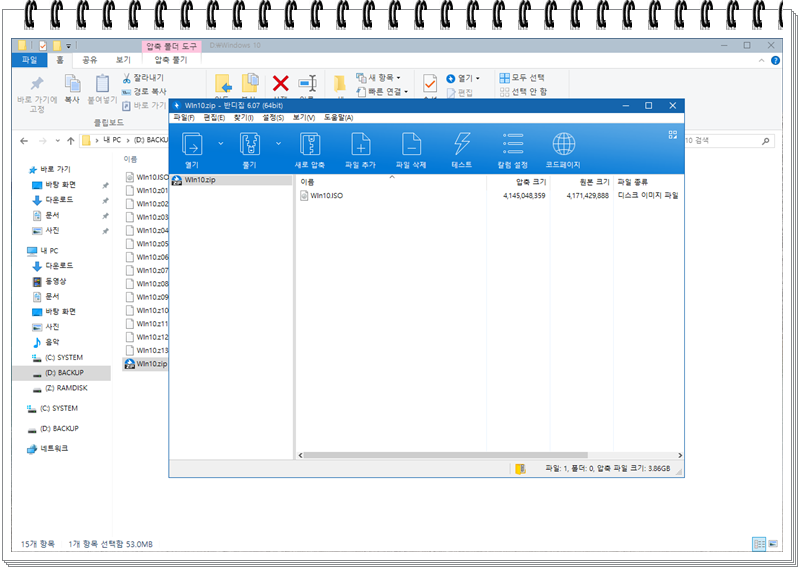The height and width of the screenshot is (569, 800).
Task: Open the 편집(E) menu in Bandizip
Action: tap(214, 118)
